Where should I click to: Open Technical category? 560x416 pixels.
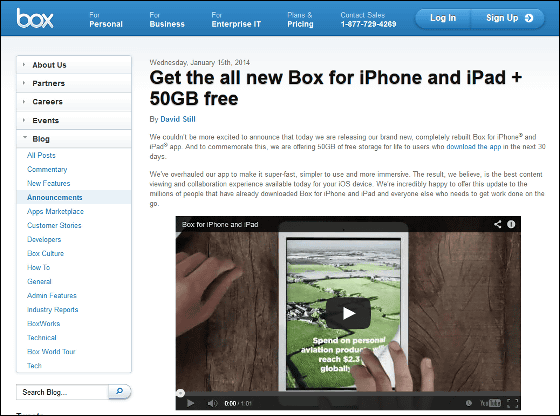(42, 337)
